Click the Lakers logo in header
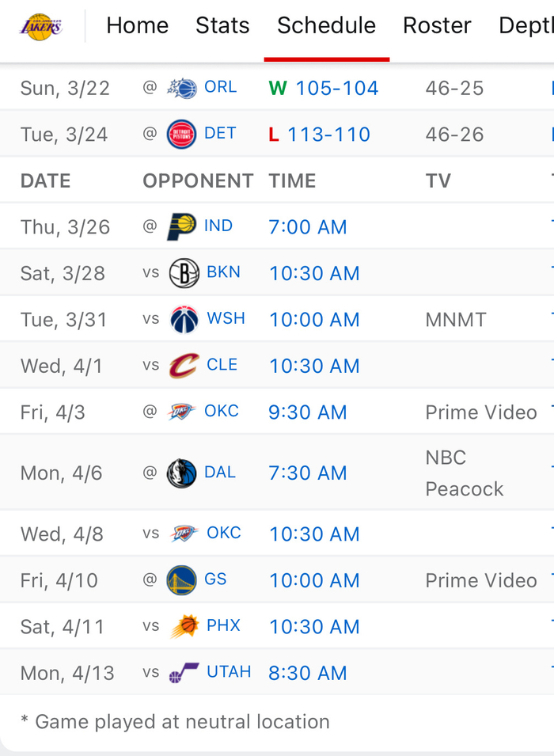Viewport: 554px width, 756px height. (x=40, y=26)
